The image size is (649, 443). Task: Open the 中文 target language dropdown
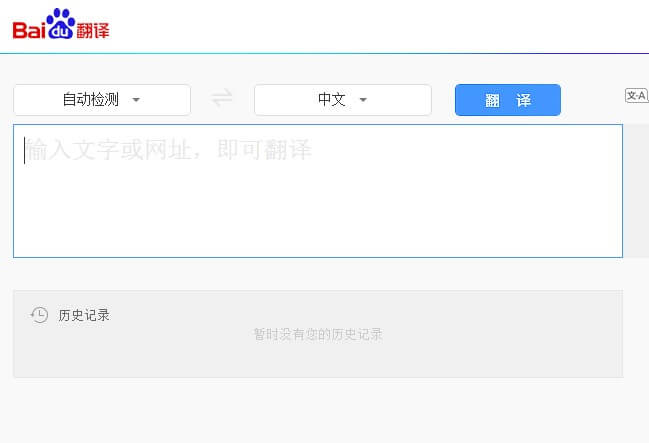343,100
